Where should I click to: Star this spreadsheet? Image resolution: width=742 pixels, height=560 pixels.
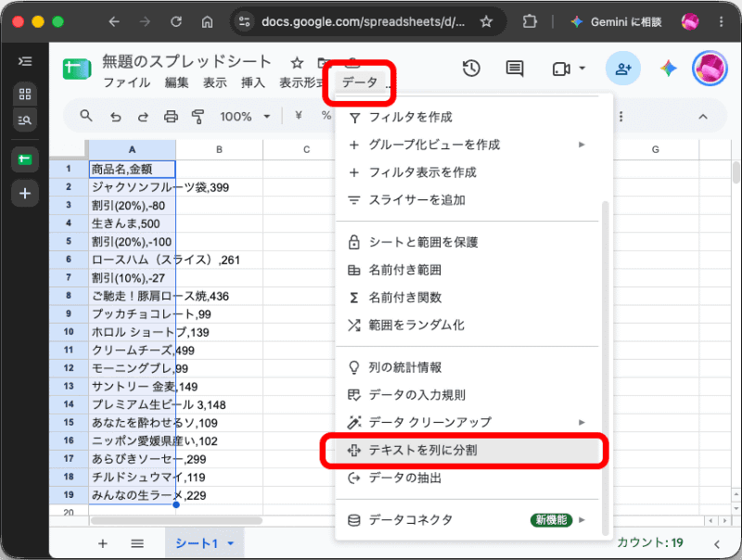pos(297,62)
